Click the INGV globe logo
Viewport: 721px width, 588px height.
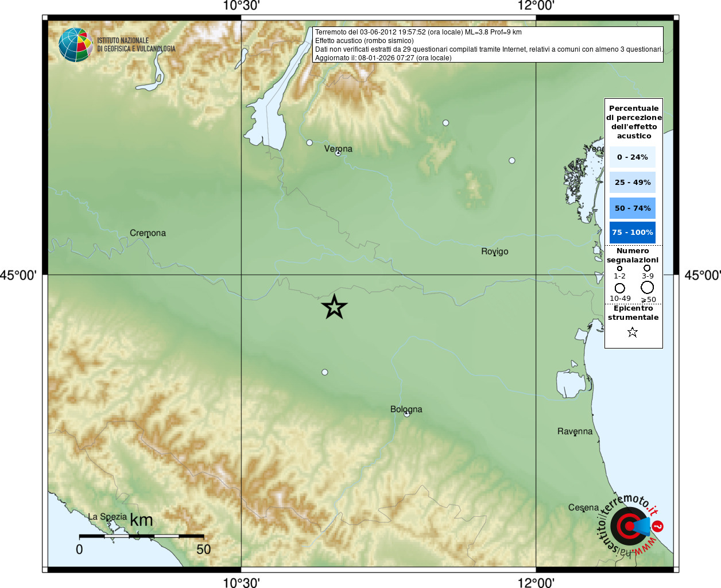[x=75, y=45]
